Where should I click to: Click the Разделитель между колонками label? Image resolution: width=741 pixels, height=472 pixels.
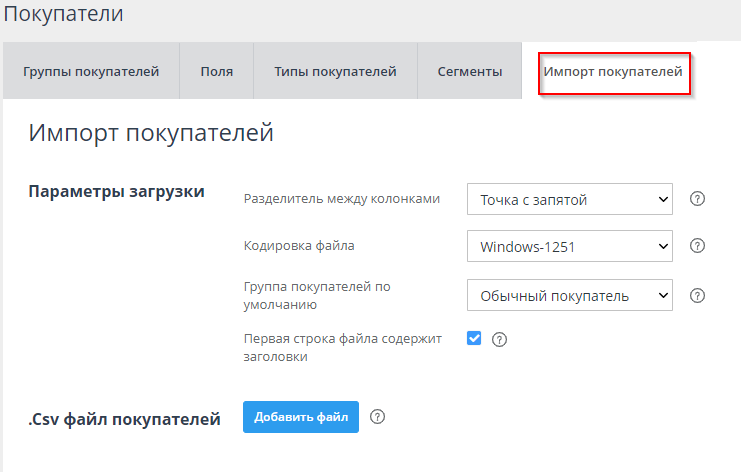point(341,199)
